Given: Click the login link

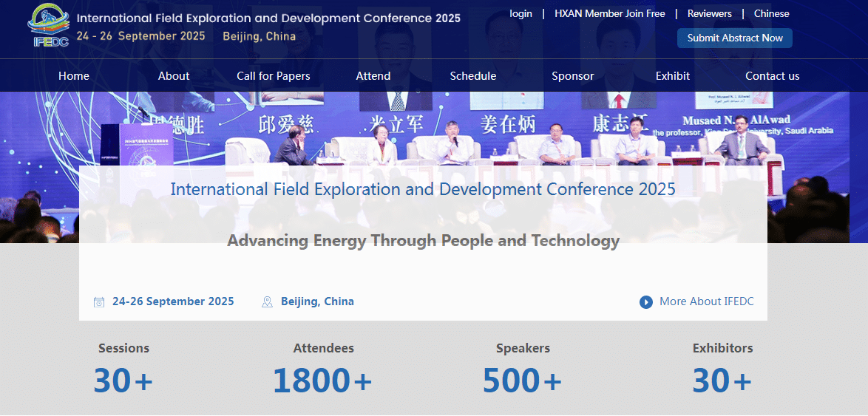Looking at the screenshot, I should click(521, 14).
